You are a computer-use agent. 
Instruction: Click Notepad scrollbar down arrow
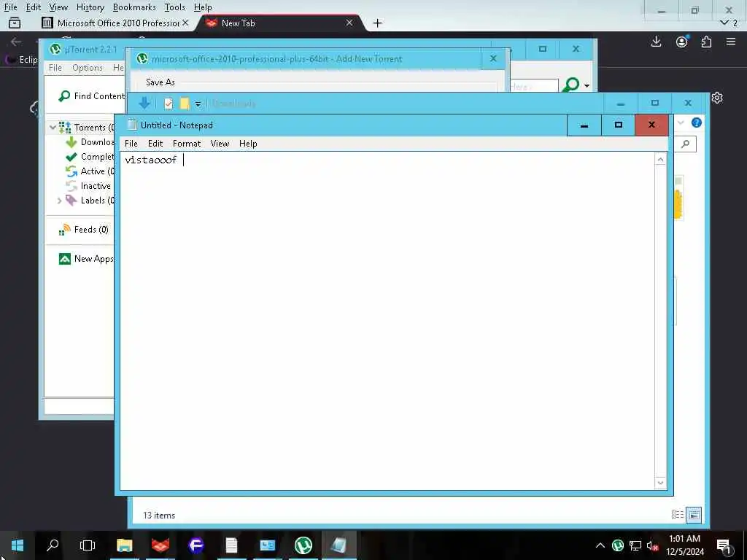pyautogui.click(x=660, y=483)
